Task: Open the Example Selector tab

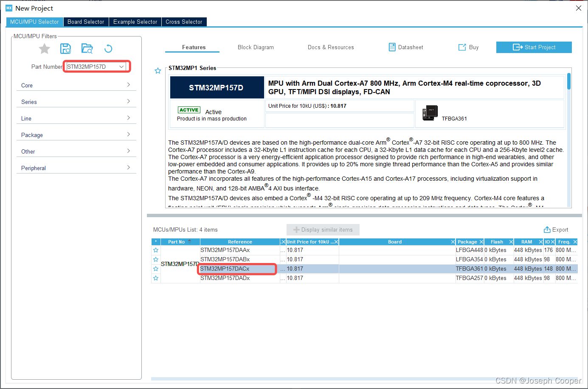Action: pos(135,22)
